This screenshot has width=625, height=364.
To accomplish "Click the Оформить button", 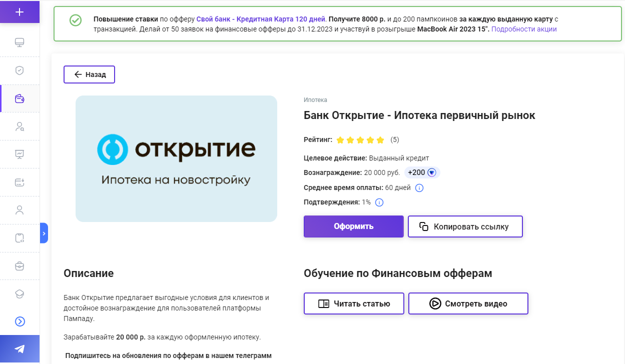I will (353, 226).
